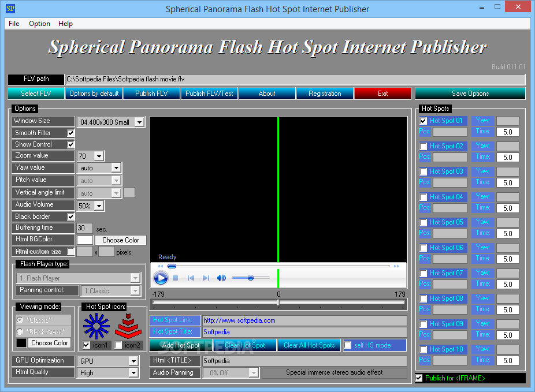Uncheck Publish for IFRAME option

pos(419,378)
